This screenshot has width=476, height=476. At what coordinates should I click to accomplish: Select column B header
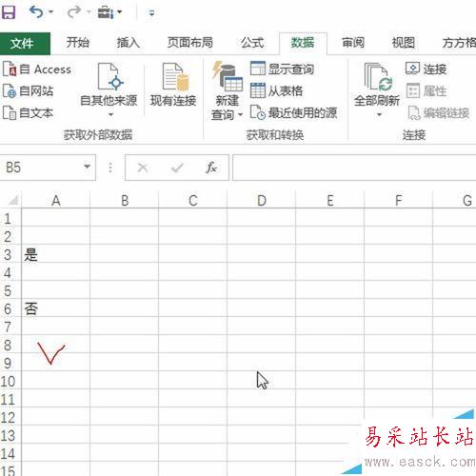[125, 200]
